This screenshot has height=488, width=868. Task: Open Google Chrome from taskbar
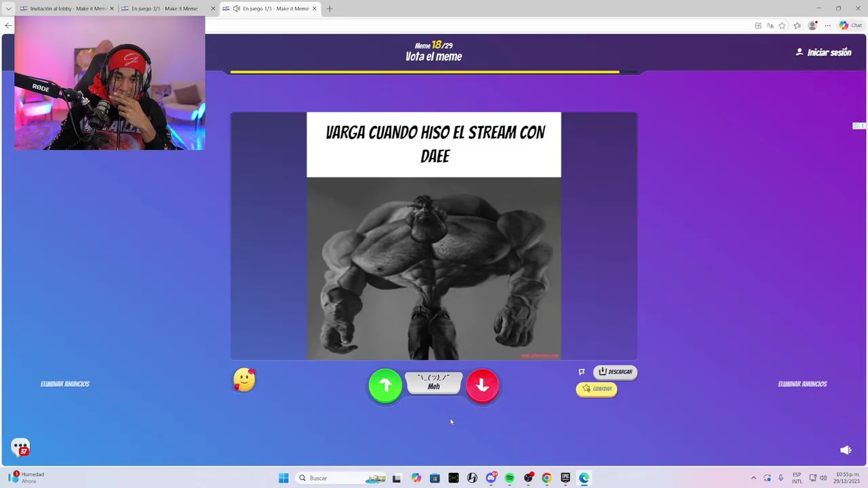547,478
